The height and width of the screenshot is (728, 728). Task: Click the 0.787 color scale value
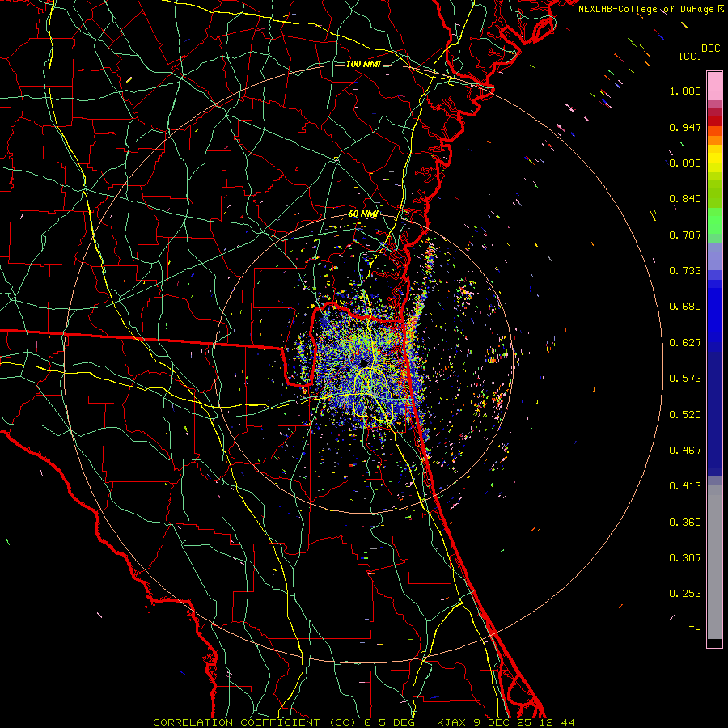pyautogui.click(x=685, y=235)
